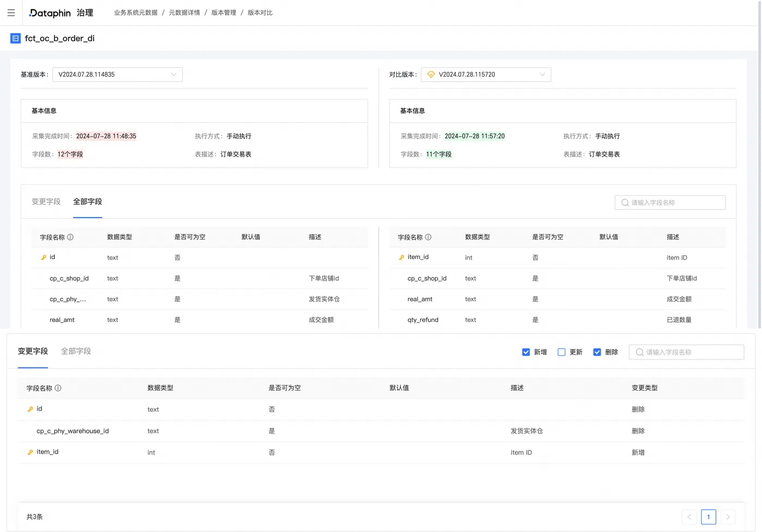Focus upper 请输入字段名称 search field
Image resolution: width=762 pixels, height=532 pixels.
coord(670,202)
